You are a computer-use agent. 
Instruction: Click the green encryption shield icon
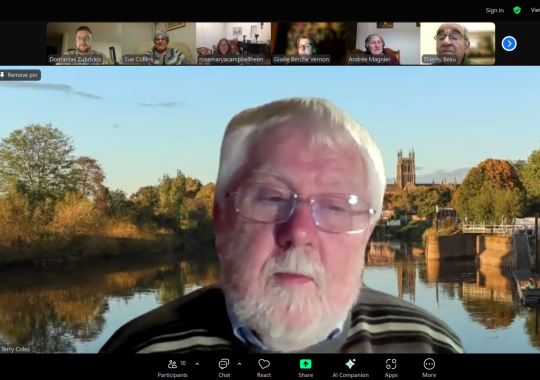tap(517, 10)
